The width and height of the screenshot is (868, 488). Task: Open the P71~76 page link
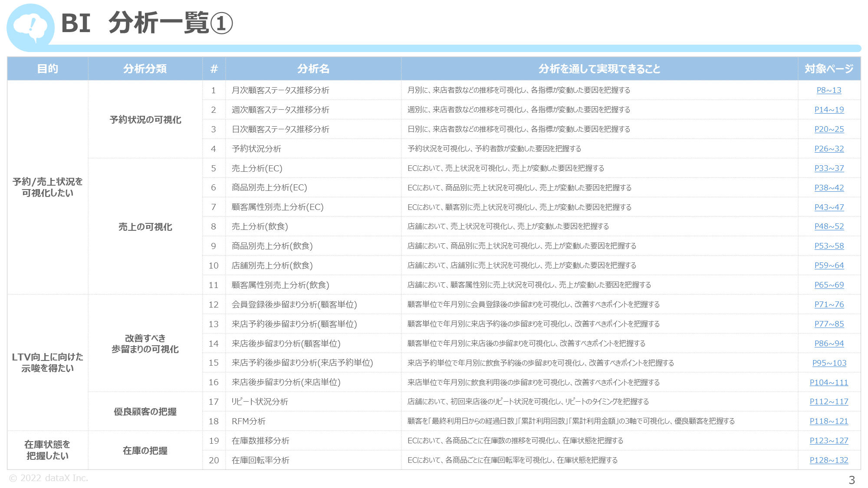829,305
